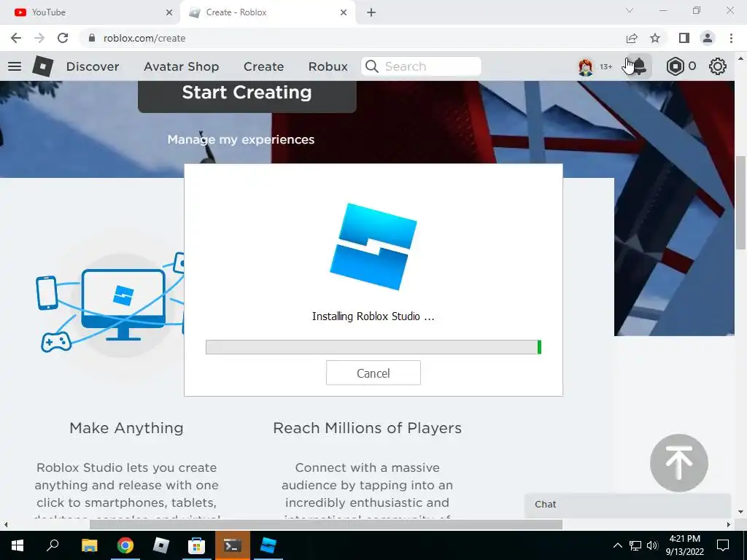Close the Create - Roblox tab

344,13
